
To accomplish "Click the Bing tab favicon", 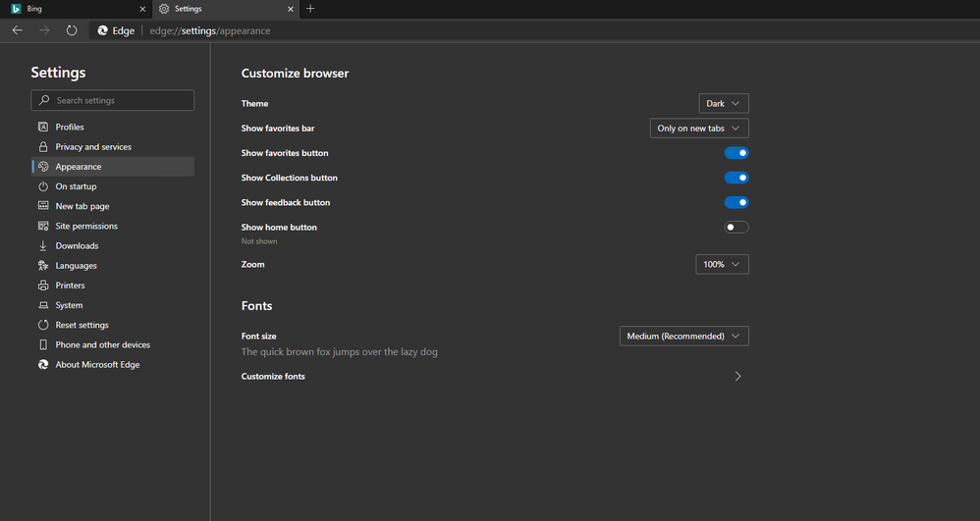I will coord(17,9).
